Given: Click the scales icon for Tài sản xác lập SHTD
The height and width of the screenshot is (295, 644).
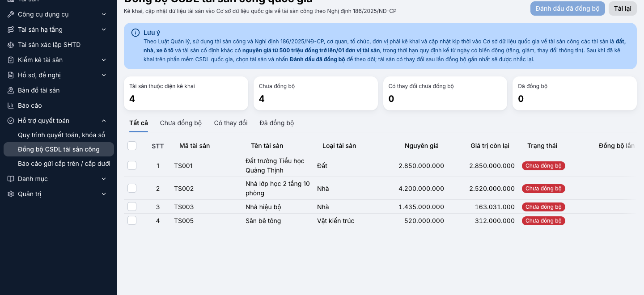Looking at the screenshot, I should pyautogui.click(x=11, y=45).
